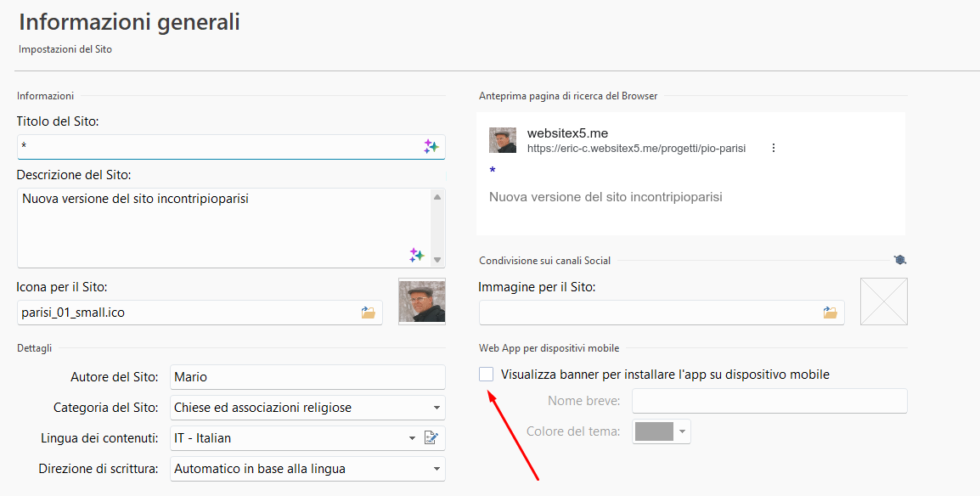Screen dimensions: 980x496
Task: Enable Visualizza banner per installare l'app checkbox
Action: 487,375
